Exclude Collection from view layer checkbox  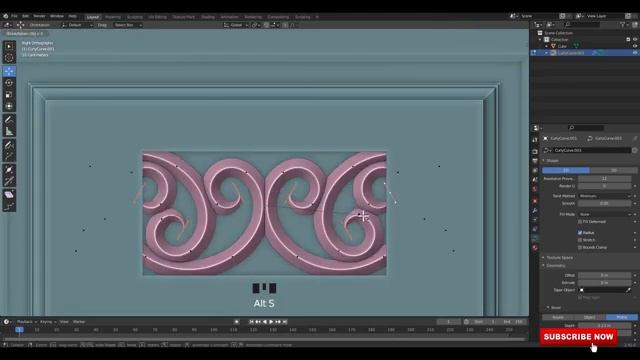coord(628,40)
